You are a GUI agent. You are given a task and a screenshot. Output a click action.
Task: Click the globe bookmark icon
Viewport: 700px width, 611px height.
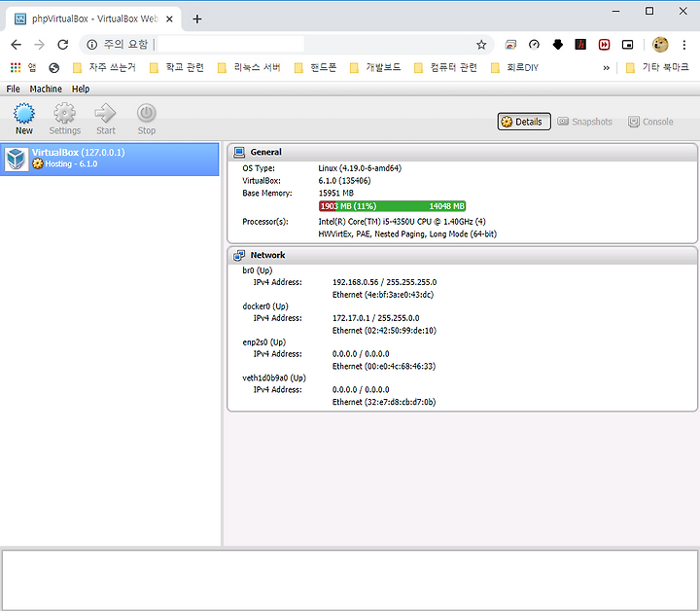[54, 67]
